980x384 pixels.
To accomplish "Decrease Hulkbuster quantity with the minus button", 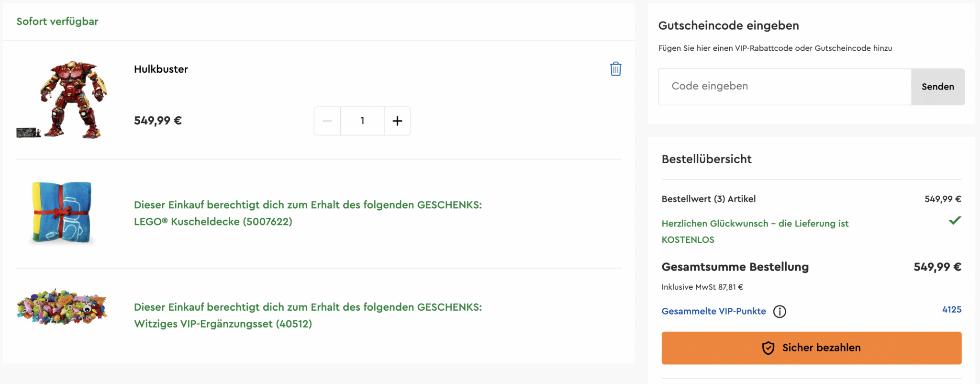I will coord(327,121).
